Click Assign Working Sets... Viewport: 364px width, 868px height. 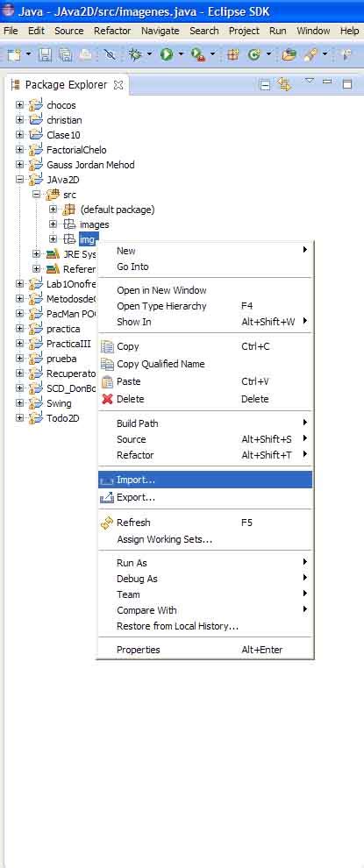205,538
